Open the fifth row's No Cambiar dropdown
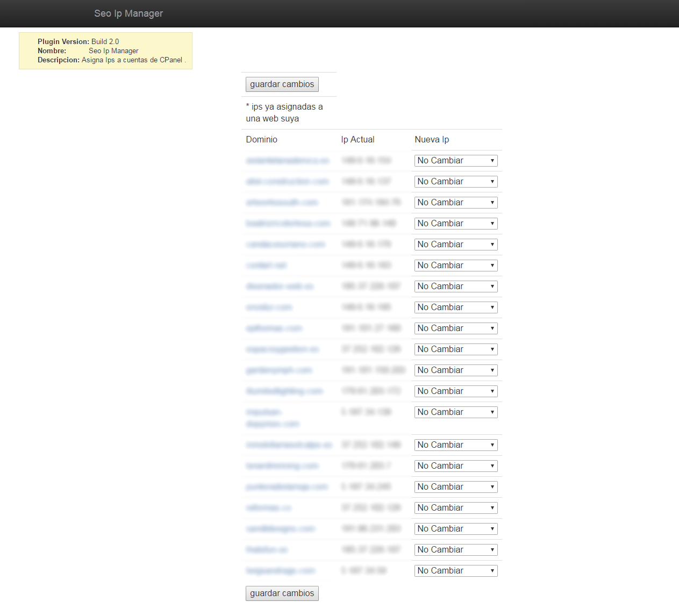 tap(455, 245)
